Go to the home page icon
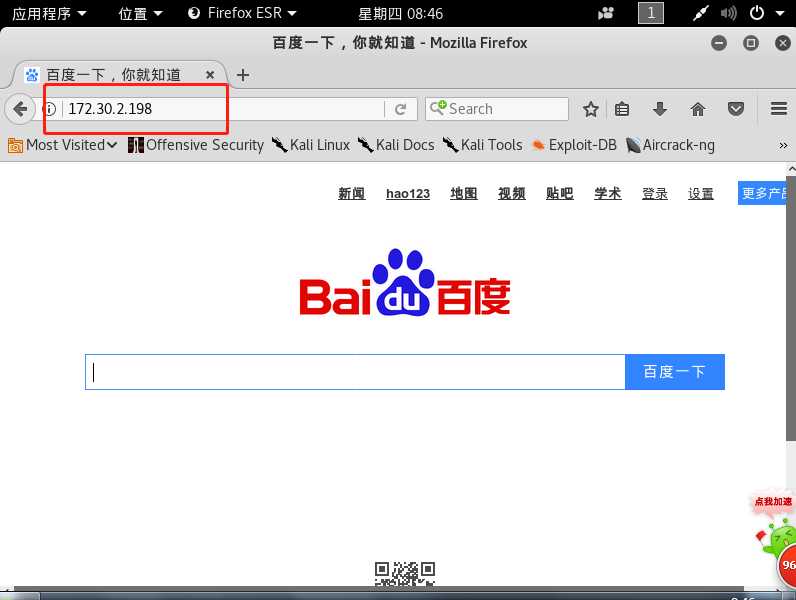The width and height of the screenshot is (796, 600). [698, 109]
